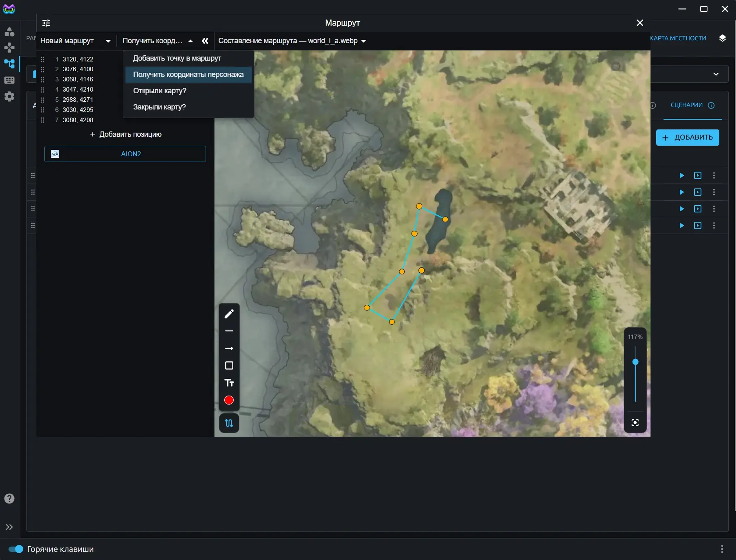
Task: Open the help question mark icon
Action: tap(9, 499)
